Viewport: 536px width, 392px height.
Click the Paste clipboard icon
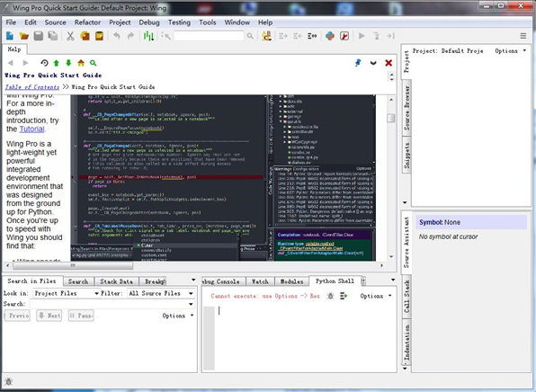point(99,36)
